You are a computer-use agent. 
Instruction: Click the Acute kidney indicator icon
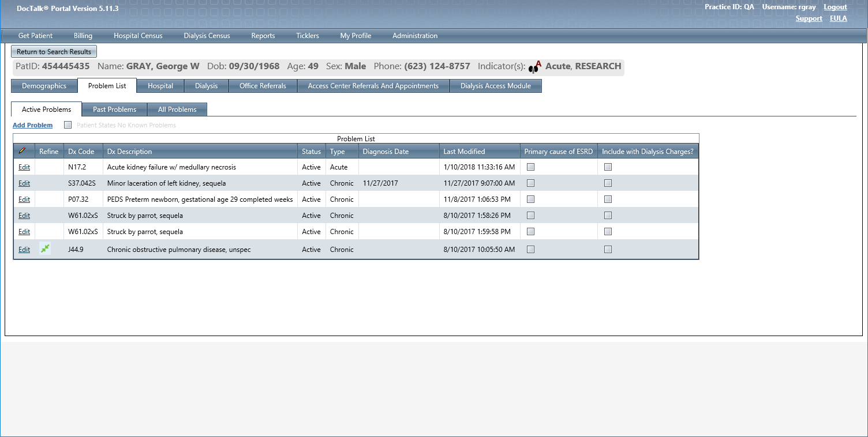click(x=535, y=67)
